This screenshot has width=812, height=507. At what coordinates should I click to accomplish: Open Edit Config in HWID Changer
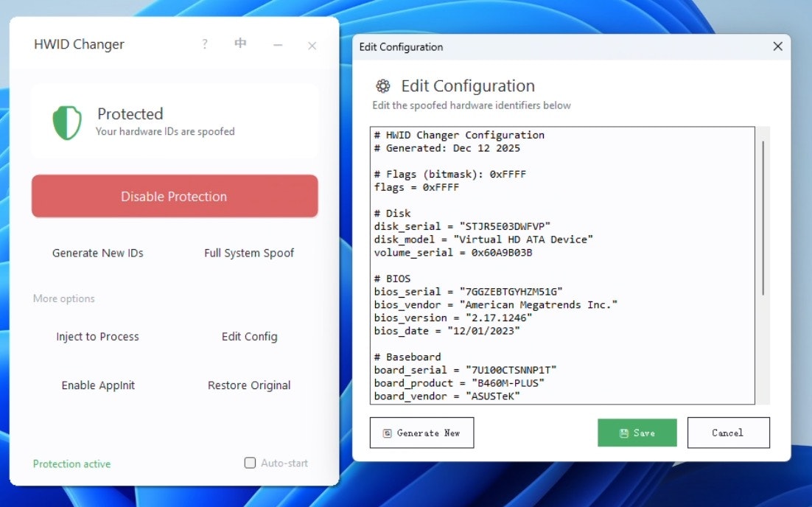point(249,337)
